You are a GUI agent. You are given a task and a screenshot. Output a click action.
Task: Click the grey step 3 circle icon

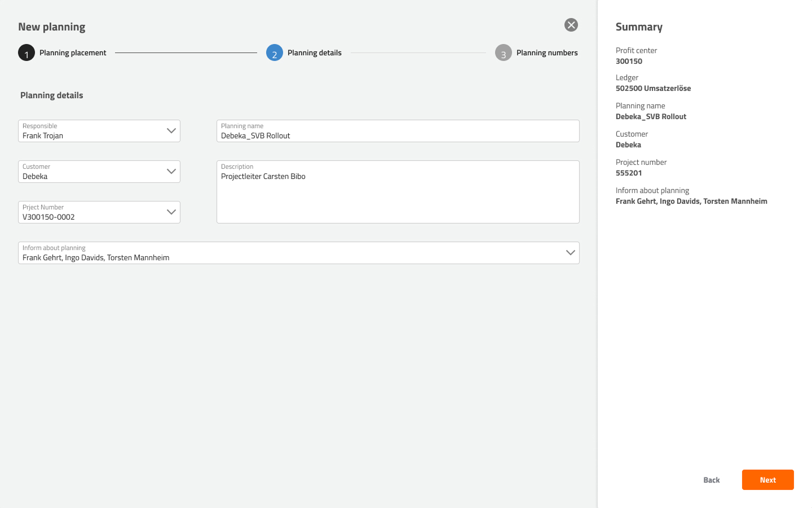point(503,53)
